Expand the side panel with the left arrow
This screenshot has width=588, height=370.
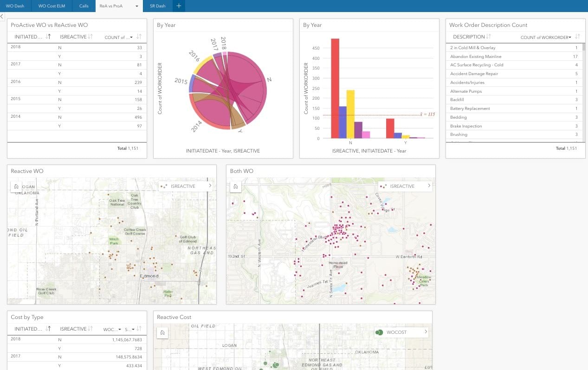(x=2, y=16)
